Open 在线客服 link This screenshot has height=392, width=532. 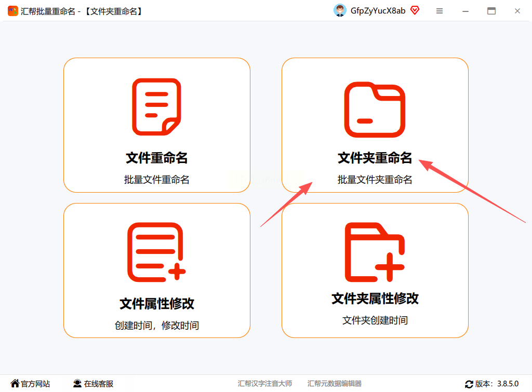[x=98, y=384]
